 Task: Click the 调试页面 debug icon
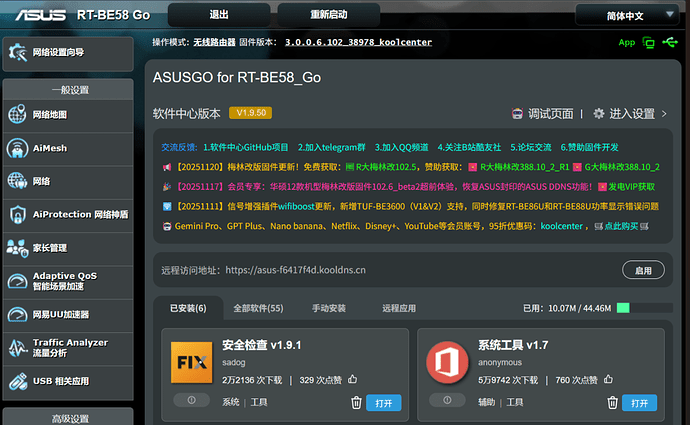click(517, 114)
